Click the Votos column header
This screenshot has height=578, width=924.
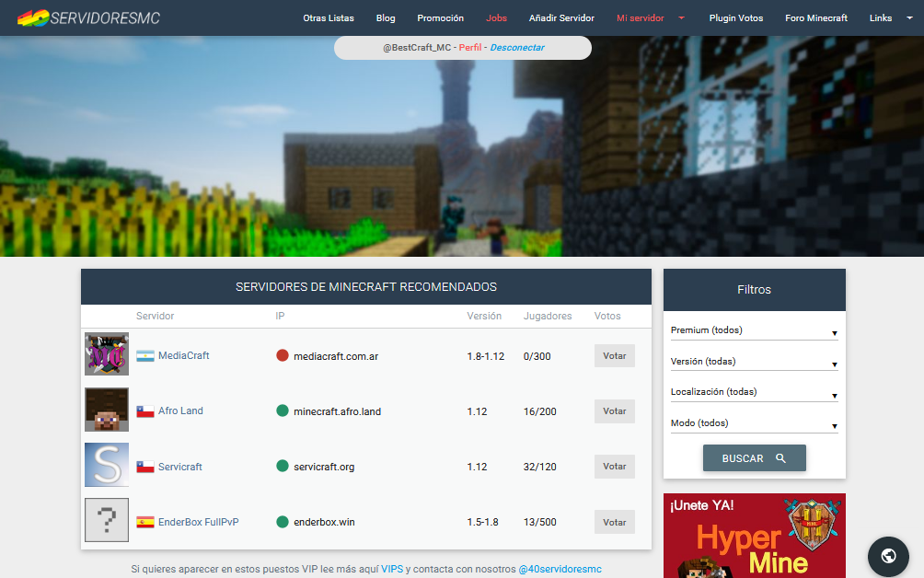point(607,317)
